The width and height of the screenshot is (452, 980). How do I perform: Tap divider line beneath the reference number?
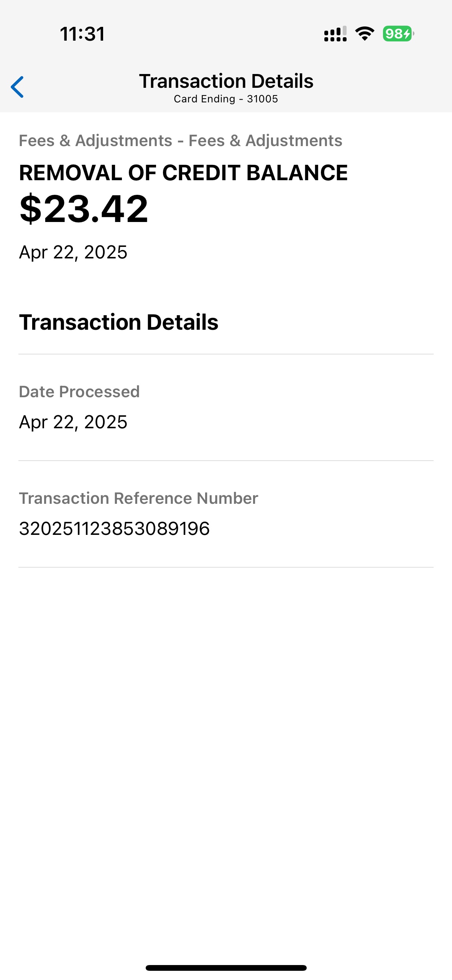tap(226, 567)
